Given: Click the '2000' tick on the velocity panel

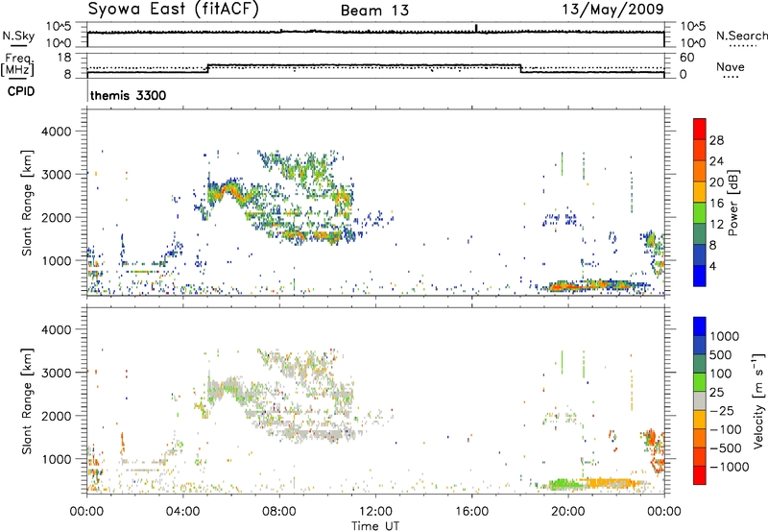Looking at the screenshot, I should 56,416.
